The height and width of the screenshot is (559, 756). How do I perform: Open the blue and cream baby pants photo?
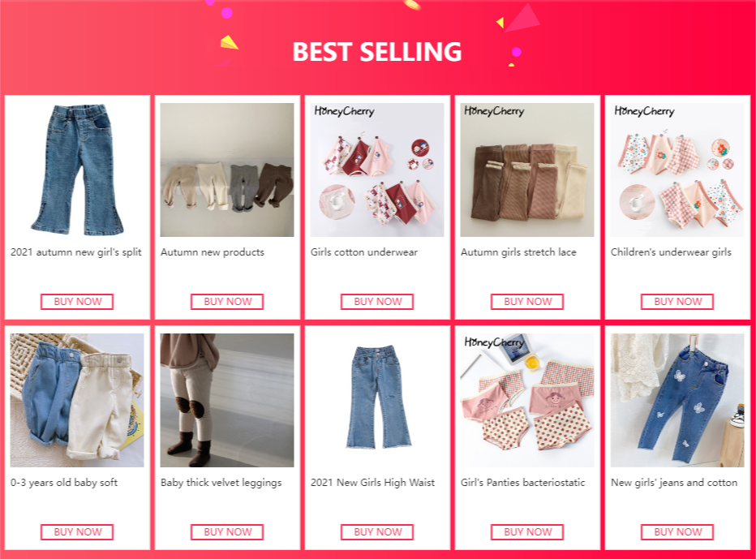(x=77, y=400)
